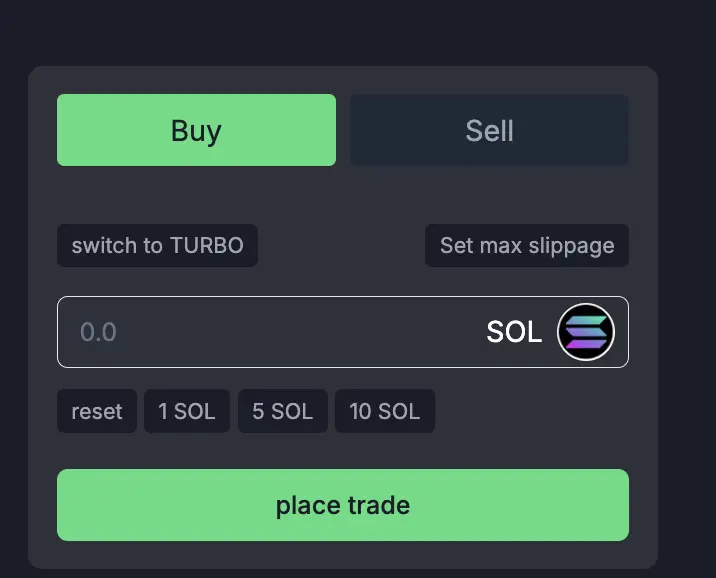The width and height of the screenshot is (716, 578).
Task: Adjust slippage via Set max slippage
Action: pyautogui.click(x=527, y=246)
